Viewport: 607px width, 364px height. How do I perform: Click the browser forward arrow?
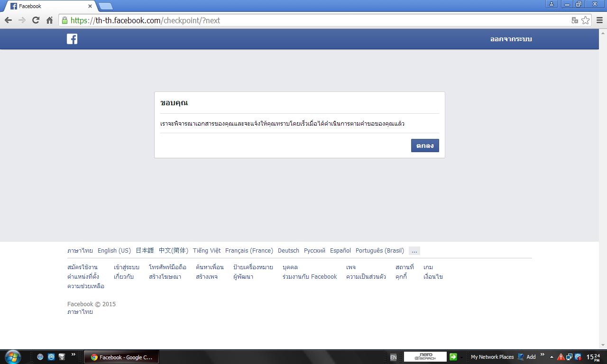pyautogui.click(x=22, y=20)
